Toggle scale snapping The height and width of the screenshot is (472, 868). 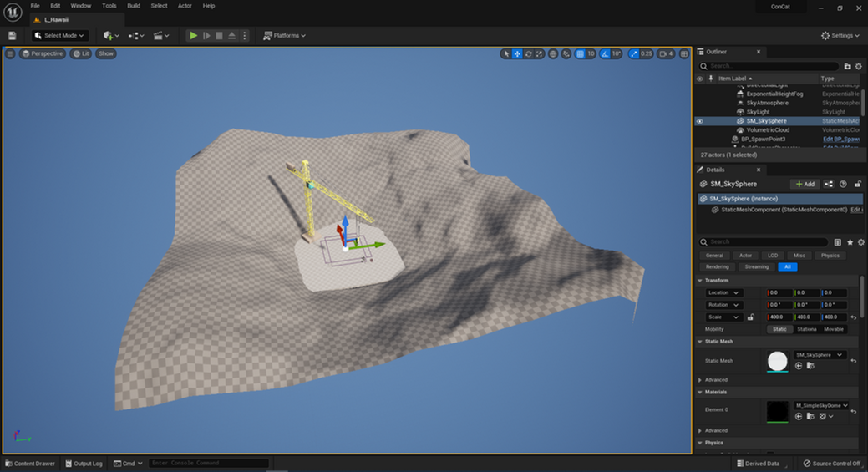[633, 53]
